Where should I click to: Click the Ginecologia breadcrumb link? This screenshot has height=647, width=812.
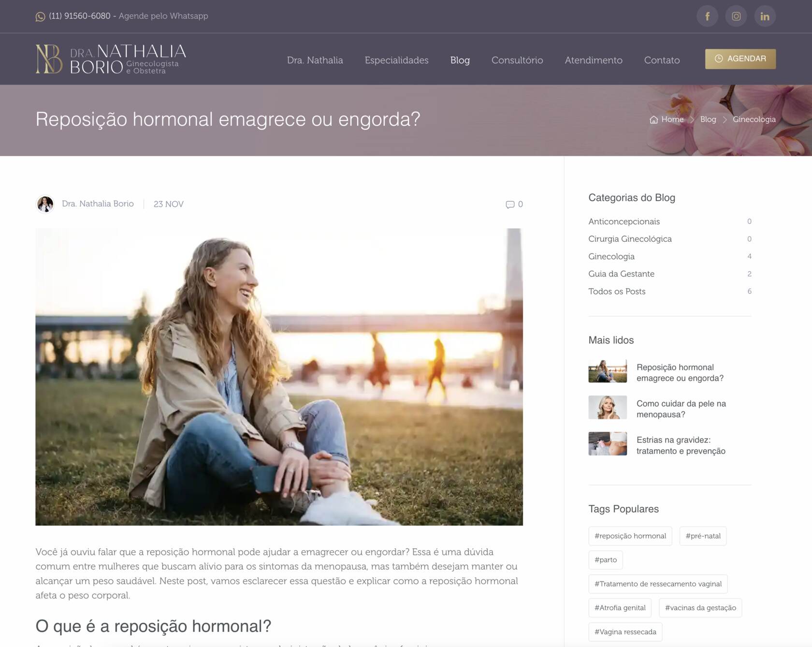point(754,119)
